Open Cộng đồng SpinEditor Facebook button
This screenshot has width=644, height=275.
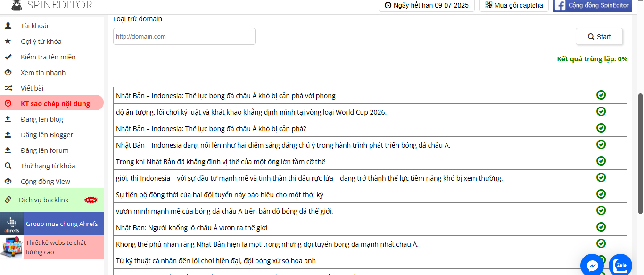593,5
